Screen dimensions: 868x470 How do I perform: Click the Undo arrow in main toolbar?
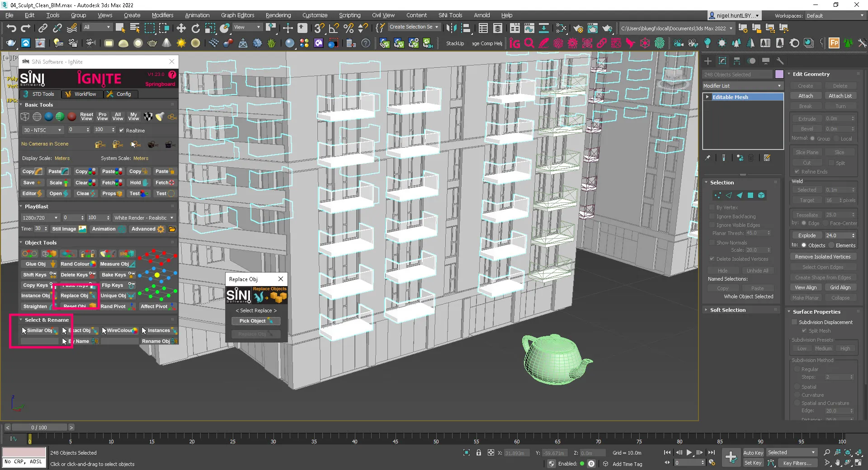11,28
